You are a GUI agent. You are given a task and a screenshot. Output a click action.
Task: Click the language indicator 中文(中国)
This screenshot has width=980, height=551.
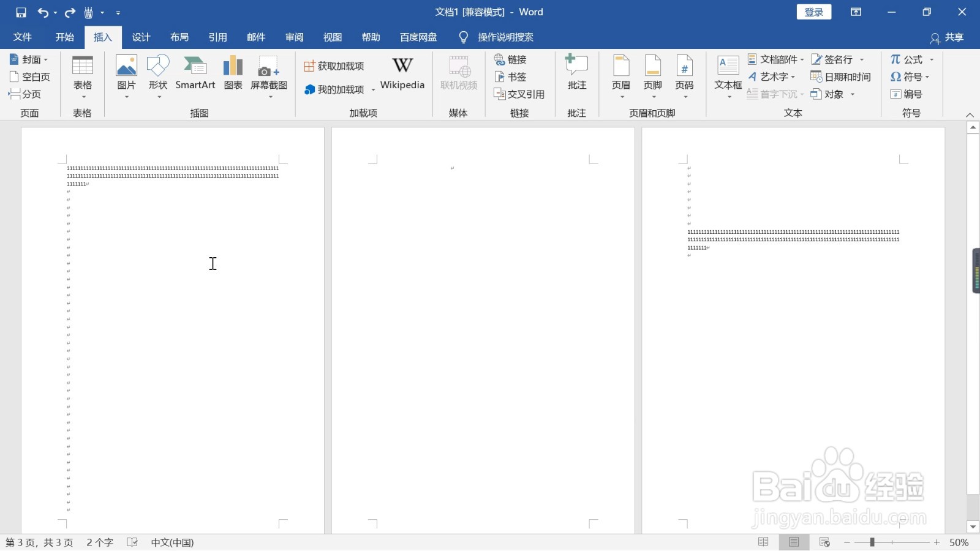click(172, 542)
